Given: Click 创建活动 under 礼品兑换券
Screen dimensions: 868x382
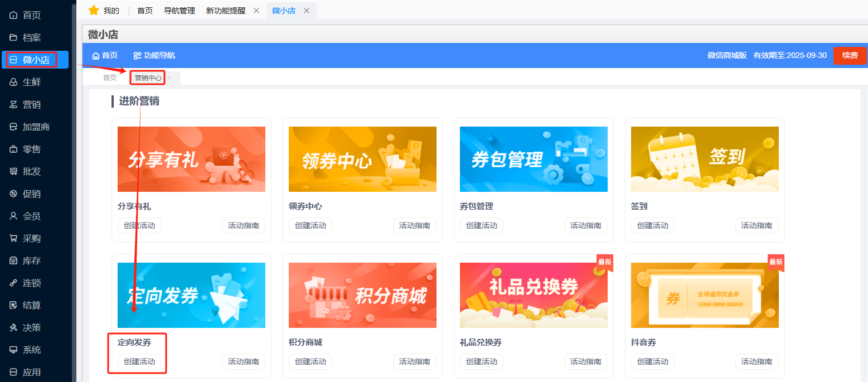Looking at the screenshot, I should coord(482,361).
